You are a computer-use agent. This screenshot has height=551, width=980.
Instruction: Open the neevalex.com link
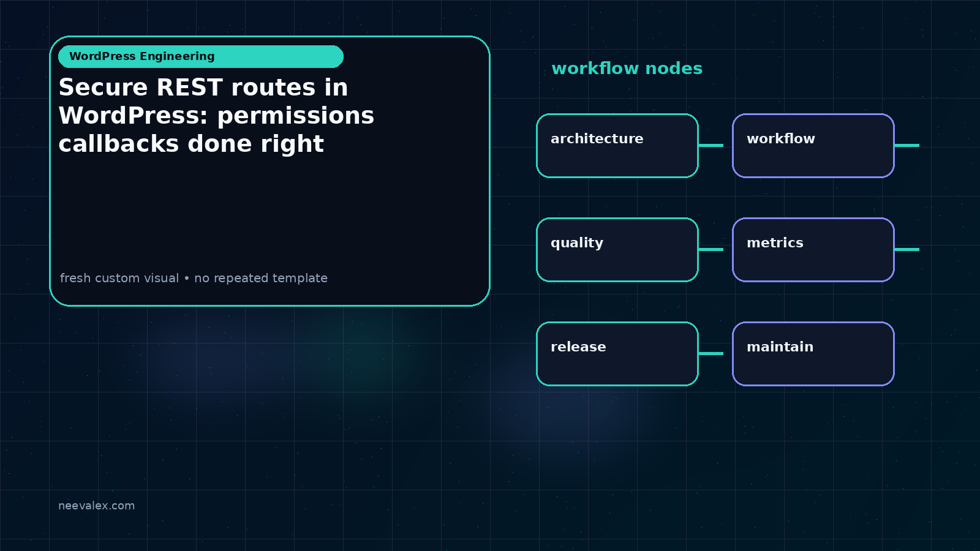coord(96,506)
